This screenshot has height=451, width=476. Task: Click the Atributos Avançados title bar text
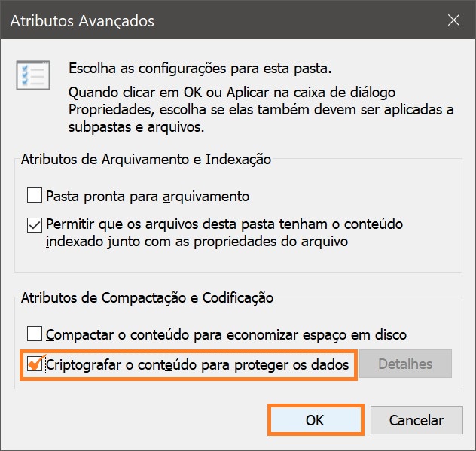82,21
